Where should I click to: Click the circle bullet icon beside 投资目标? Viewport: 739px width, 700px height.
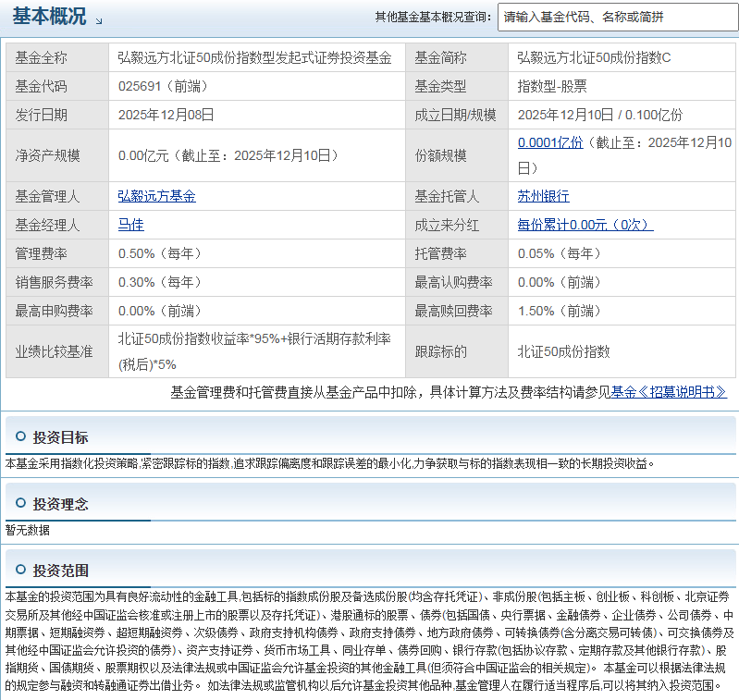(x=20, y=436)
